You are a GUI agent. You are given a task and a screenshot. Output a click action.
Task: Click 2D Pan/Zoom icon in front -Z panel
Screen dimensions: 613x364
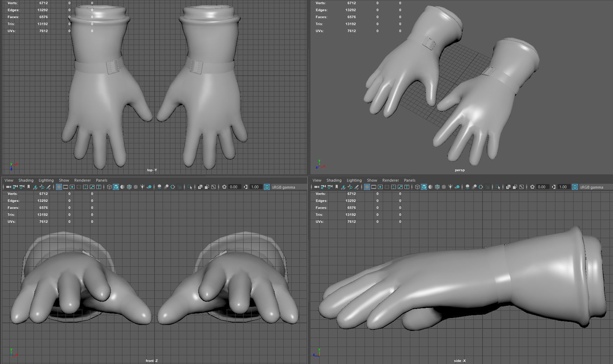[42, 187]
